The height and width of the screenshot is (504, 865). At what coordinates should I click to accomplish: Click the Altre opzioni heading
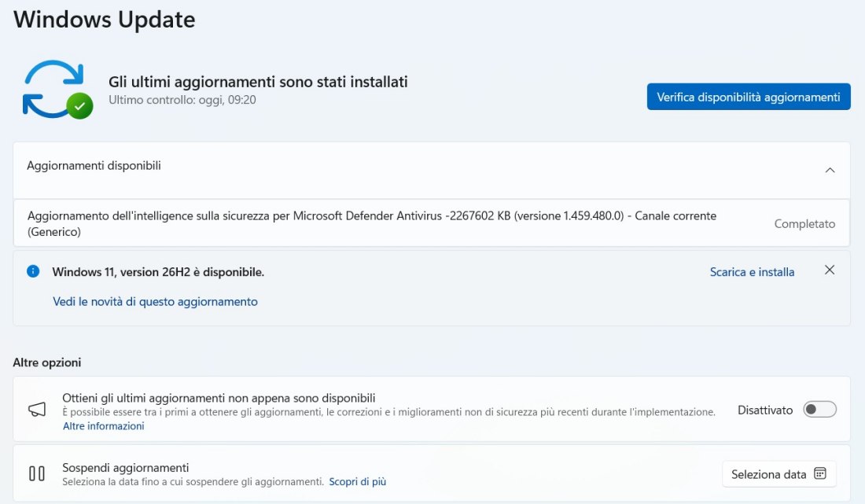pyautogui.click(x=47, y=362)
